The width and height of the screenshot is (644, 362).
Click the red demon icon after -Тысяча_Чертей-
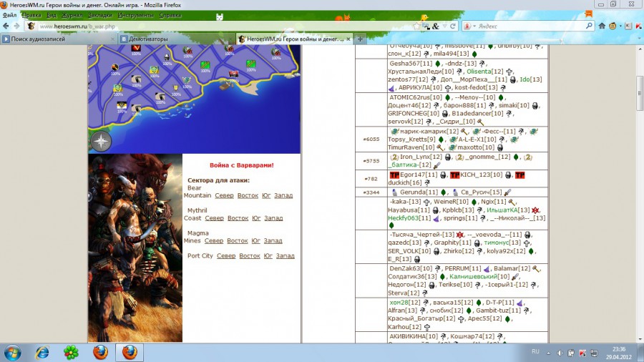pyautogui.click(x=459, y=235)
